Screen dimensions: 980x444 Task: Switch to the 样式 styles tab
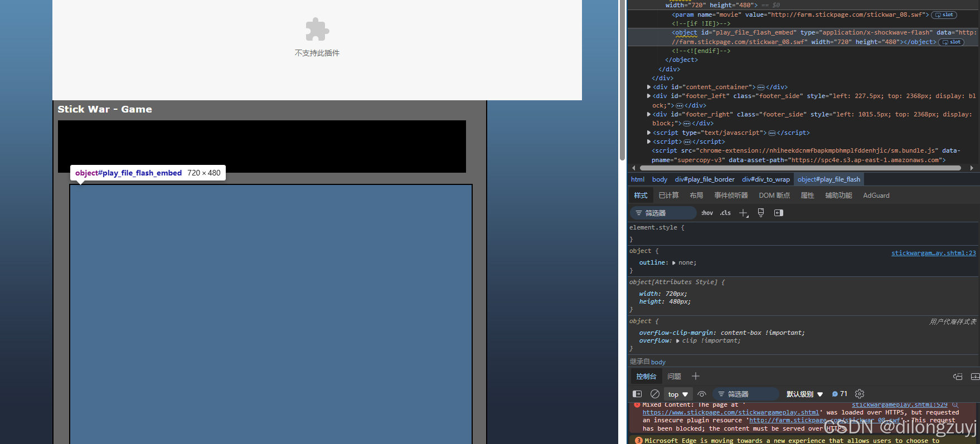641,196
